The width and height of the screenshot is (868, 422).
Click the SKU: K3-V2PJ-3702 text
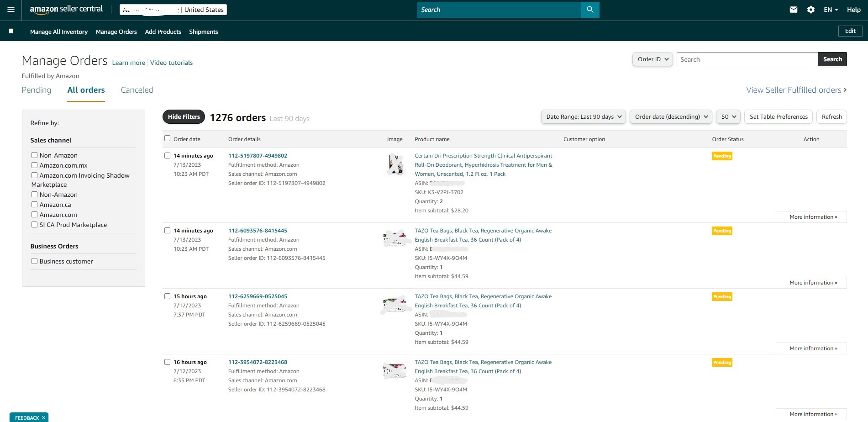click(x=439, y=192)
